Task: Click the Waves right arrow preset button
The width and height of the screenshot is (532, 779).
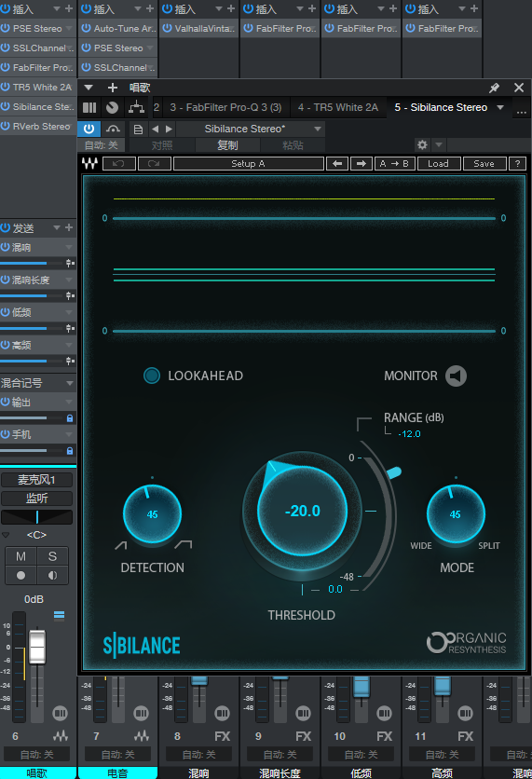Action: tap(361, 163)
